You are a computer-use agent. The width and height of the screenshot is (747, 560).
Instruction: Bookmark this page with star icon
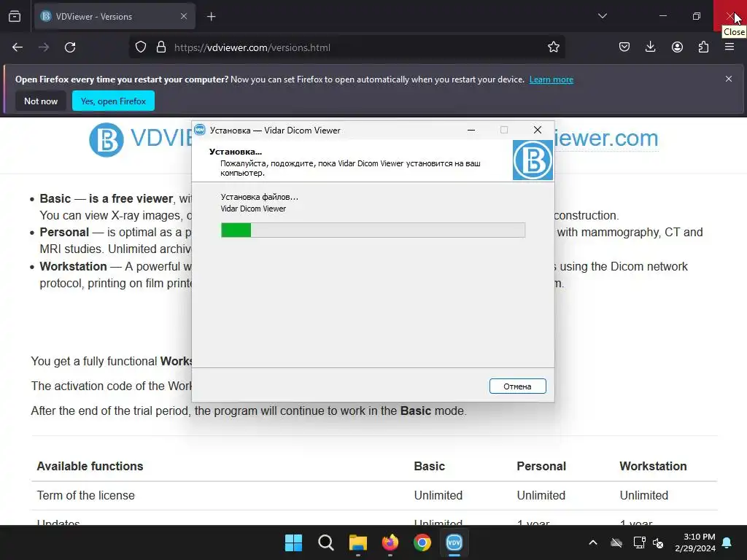click(553, 47)
